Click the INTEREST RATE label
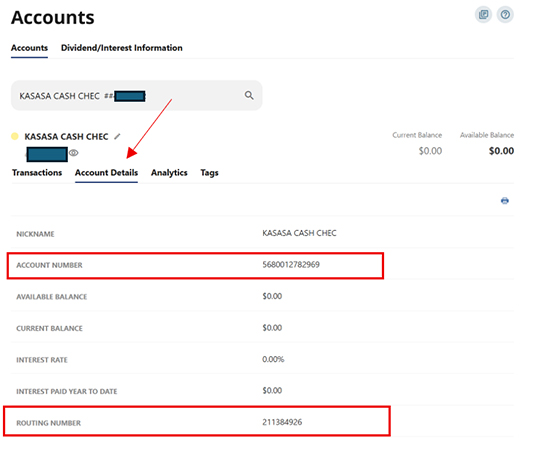The image size is (533, 452). click(42, 360)
